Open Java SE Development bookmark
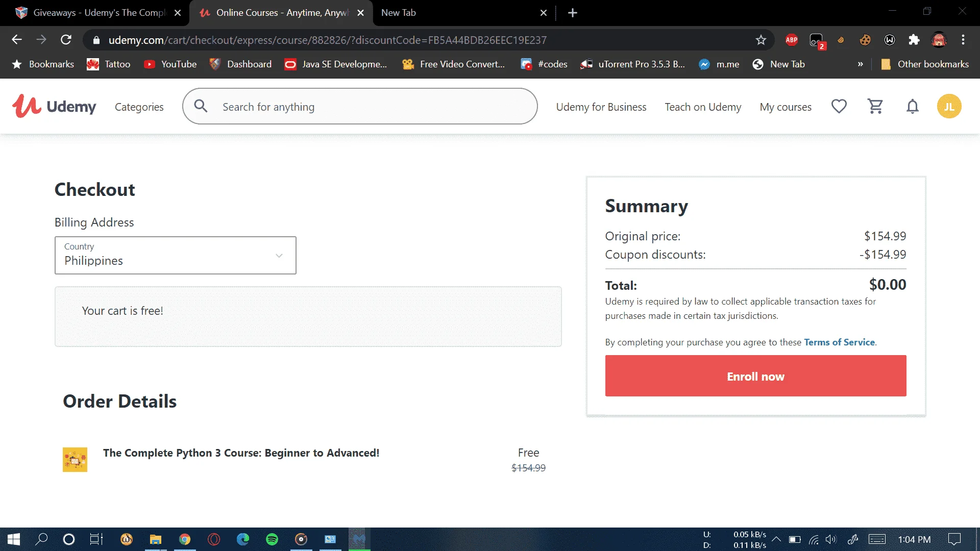 tap(336, 64)
